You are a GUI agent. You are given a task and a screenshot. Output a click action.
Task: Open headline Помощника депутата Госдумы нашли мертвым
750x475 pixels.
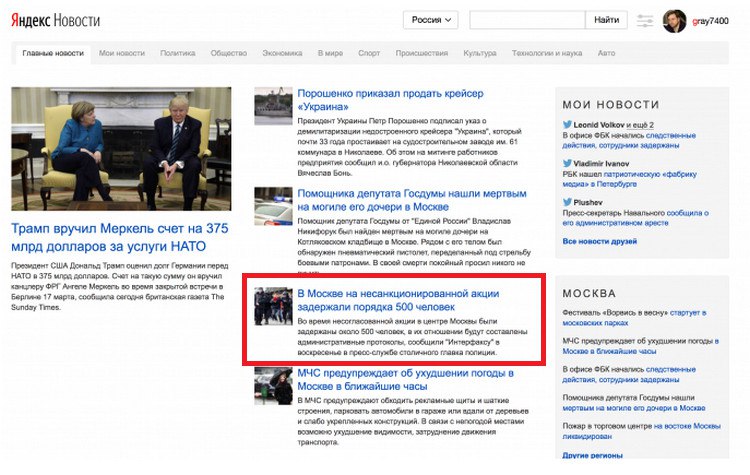tap(412, 200)
